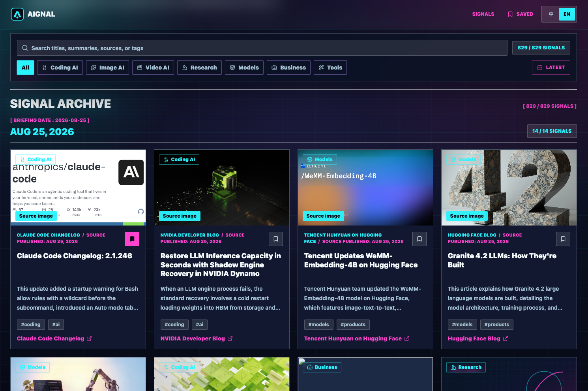Click #products tag on Granite 4.2 card

[x=497, y=325]
